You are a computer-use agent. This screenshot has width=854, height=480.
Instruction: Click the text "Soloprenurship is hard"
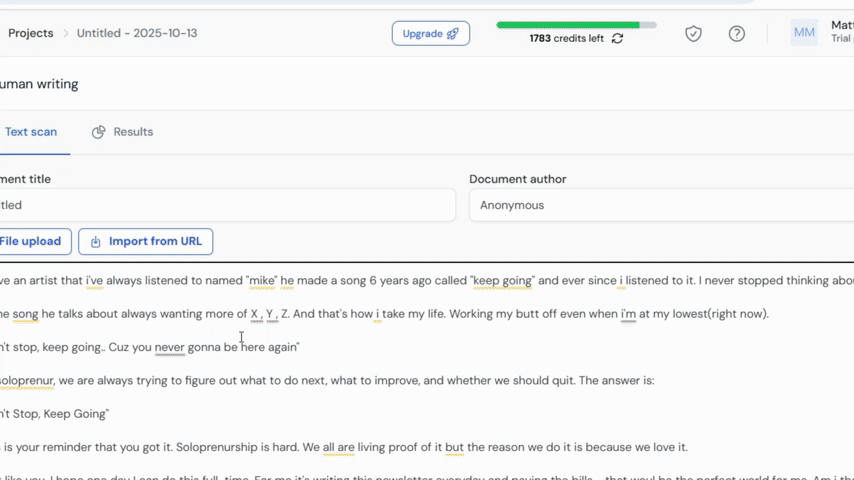237,447
